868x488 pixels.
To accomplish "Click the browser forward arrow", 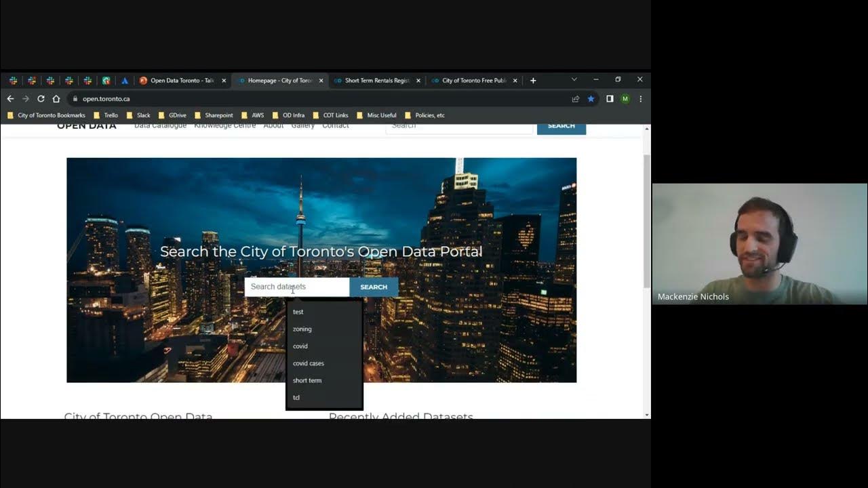I will (26, 99).
